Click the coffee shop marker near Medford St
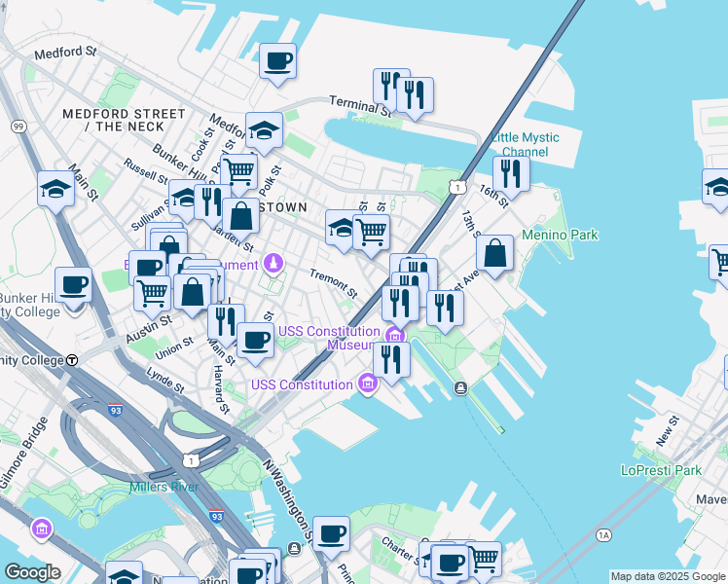Screen dimensions: 728x584 pyautogui.click(x=277, y=61)
